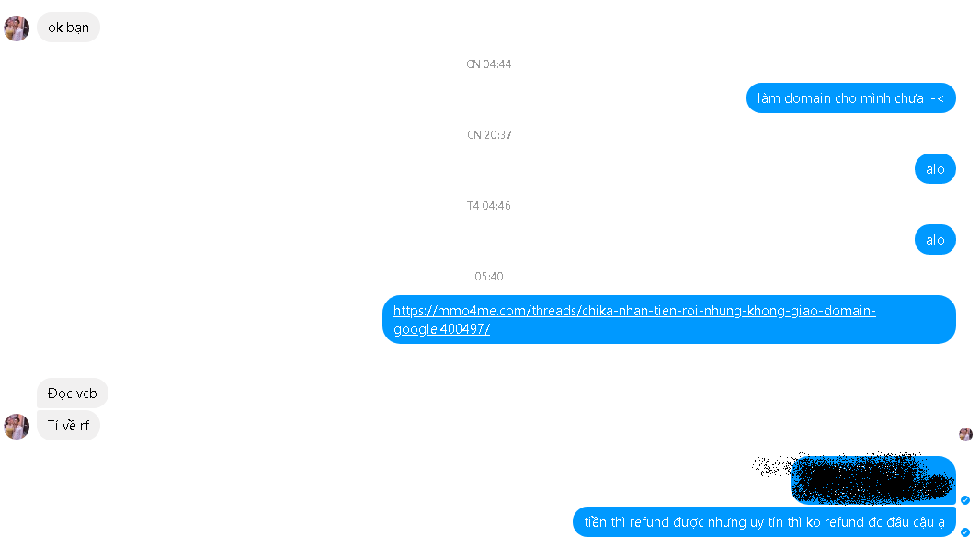Screen dimensions: 980x548
Task: Select the 'làm domain cho mình chưa' message
Action: (x=850, y=98)
